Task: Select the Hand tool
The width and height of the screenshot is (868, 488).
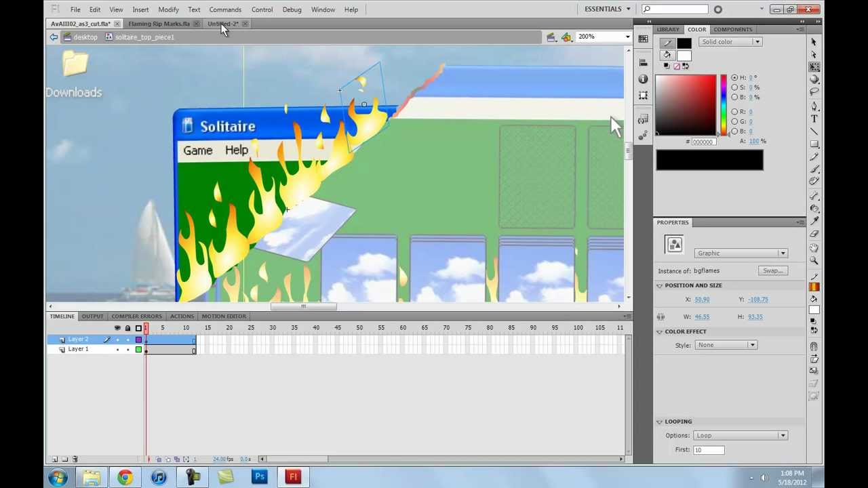Action: pyautogui.click(x=814, y=247)
